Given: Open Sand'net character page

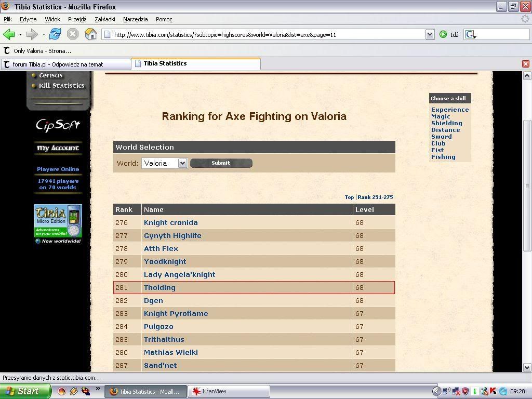Looking at the screenshot, I should tap(160, 365).
